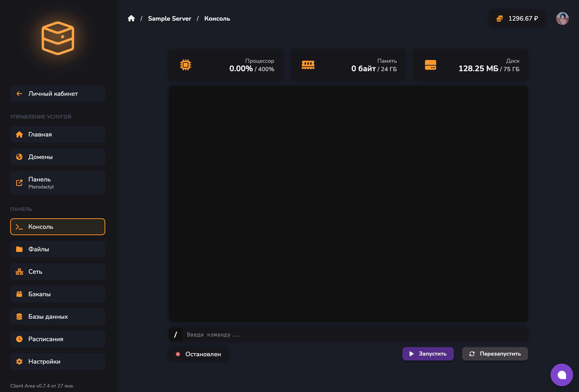The height and width of the screenshot is (392, 579).
Task: Open the Бэкапы section
Action: [58, 294]
